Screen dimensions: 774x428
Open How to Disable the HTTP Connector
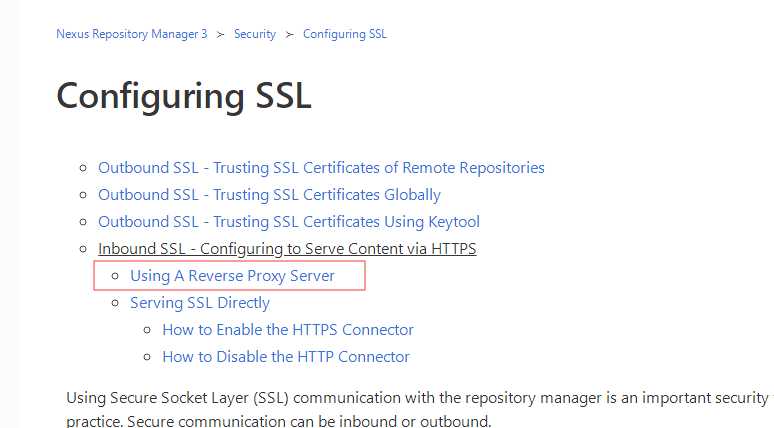286,357
